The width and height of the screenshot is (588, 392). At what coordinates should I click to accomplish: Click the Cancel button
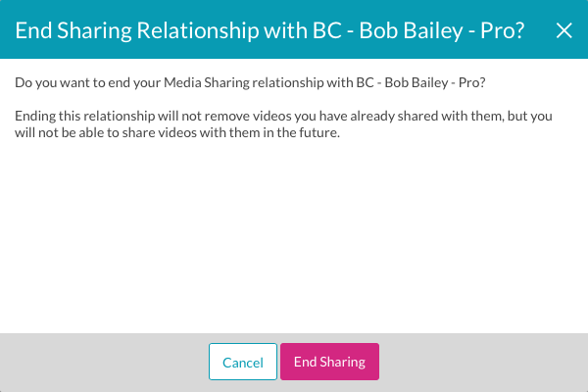pyautogui.click(x=243, y=362)
